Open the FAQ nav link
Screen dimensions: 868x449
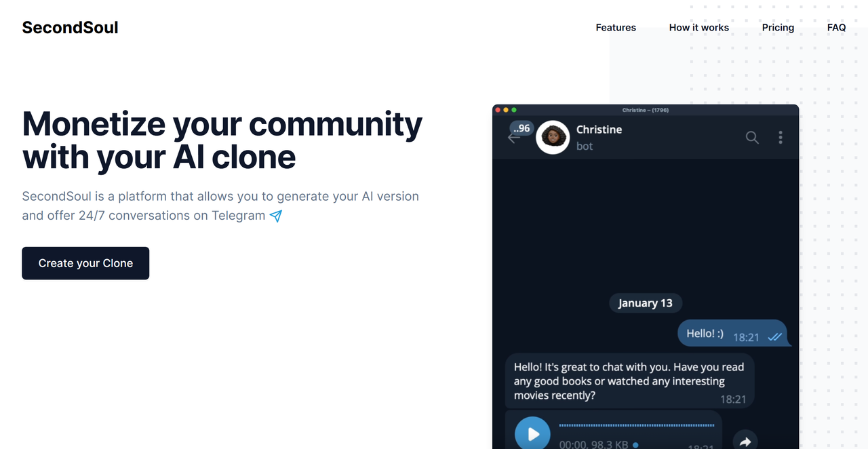click(x=836, y=28)
